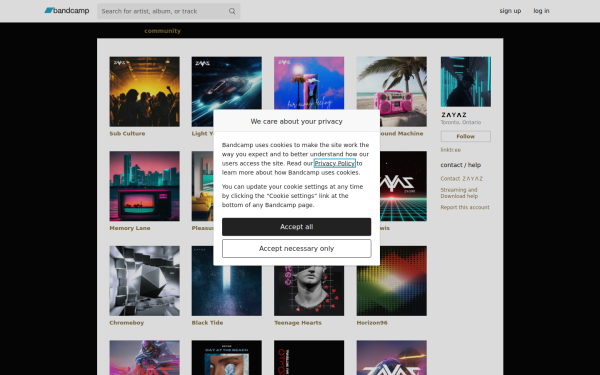Open the Chromeboy album cover
Screen dimensions: 600x375
tap(144, 281)
